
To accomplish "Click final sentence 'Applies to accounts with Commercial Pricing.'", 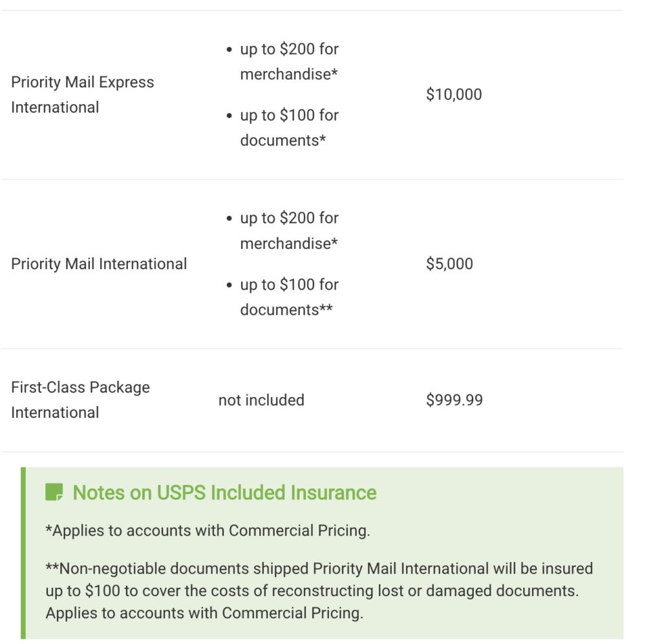I will click(x=204, y=612).
